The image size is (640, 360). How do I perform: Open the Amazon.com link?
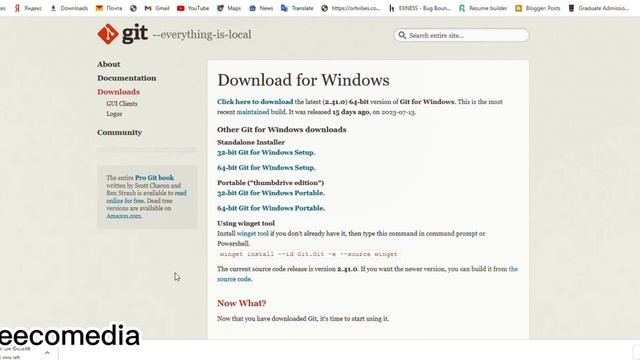(124, 216)
